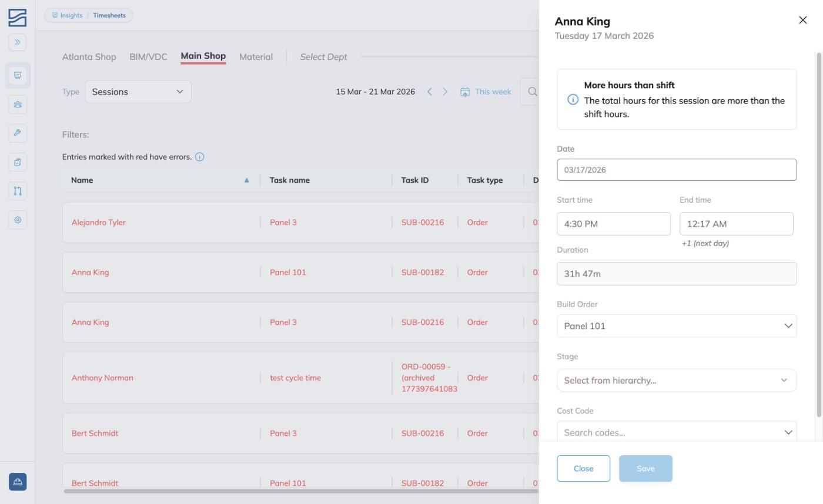Screen dimensions: 823x504
Task: Click the table horizontal scrollbar
Action: click(300, 491)
